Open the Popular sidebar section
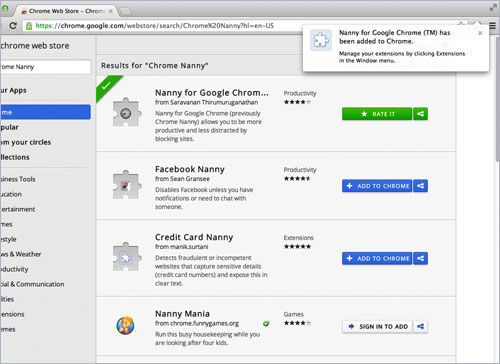This screenshot has height=364, width=500. pos(9,127)
